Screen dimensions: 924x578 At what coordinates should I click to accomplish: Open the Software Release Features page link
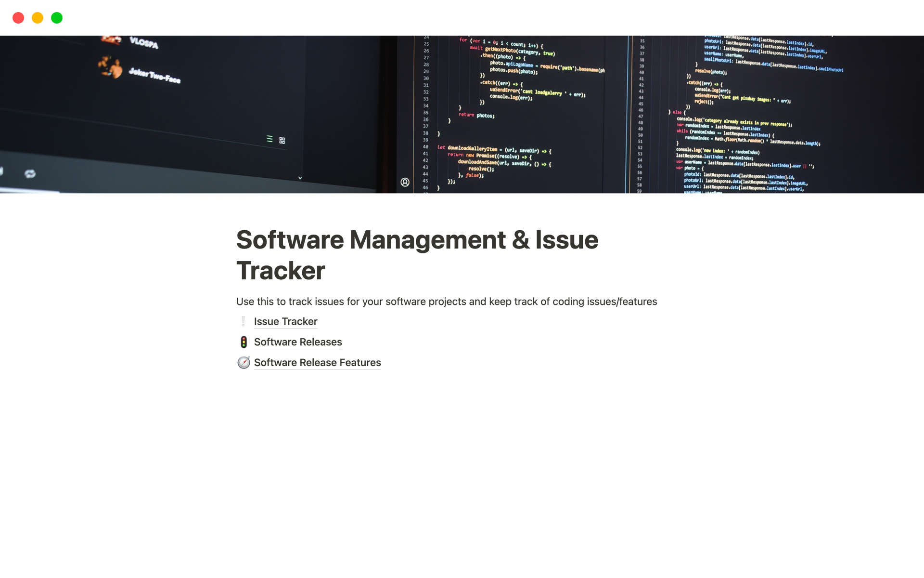click(x=317, y=363)
